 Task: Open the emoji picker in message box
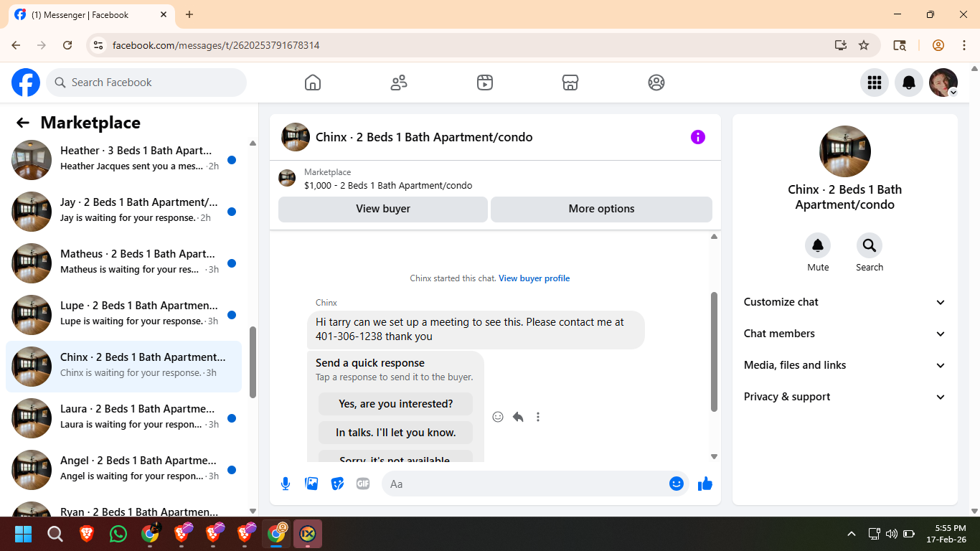tap(676, 484)
